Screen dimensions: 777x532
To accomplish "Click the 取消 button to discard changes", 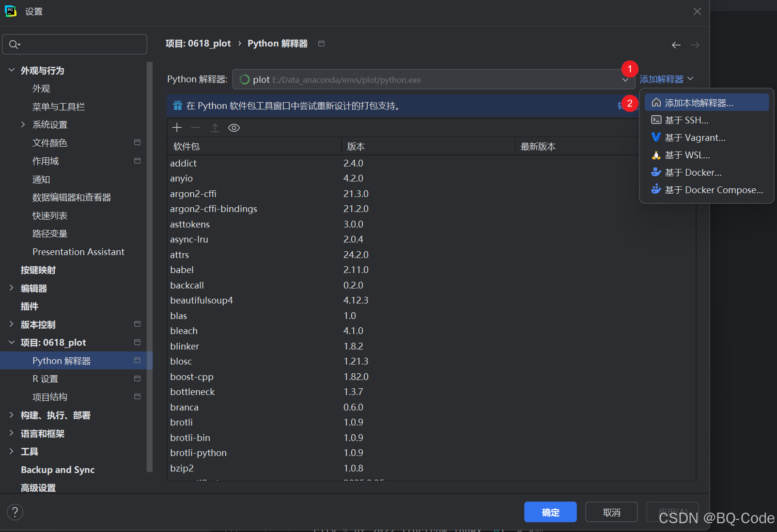I will (x=611, y=512).
